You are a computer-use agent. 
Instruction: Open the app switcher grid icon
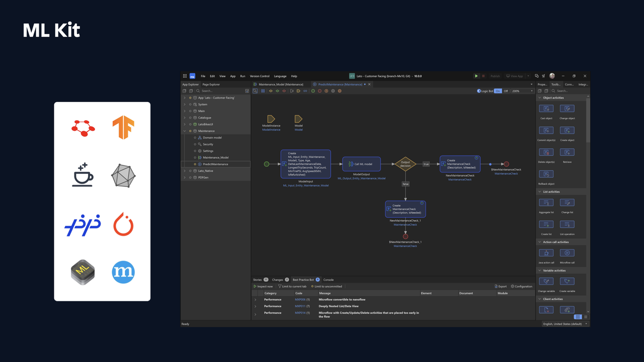185,76
